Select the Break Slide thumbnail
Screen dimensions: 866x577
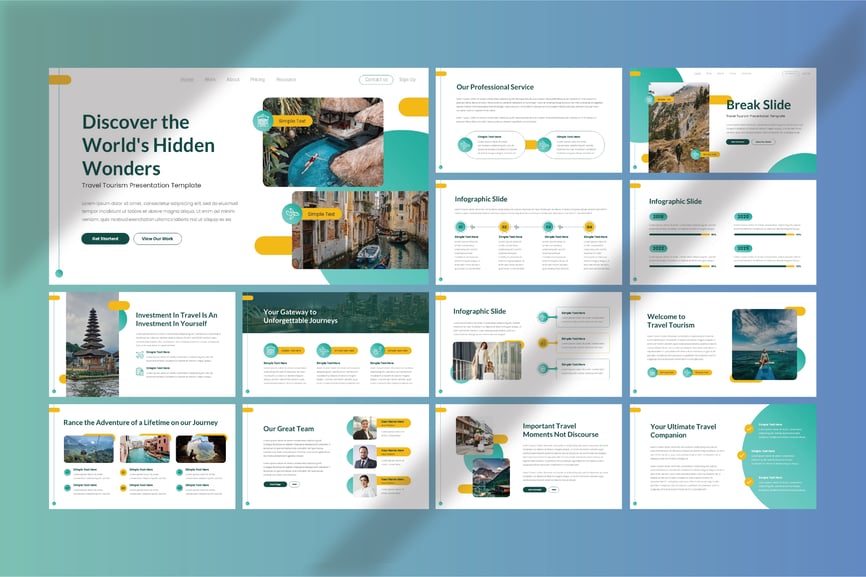coord(723,120)
